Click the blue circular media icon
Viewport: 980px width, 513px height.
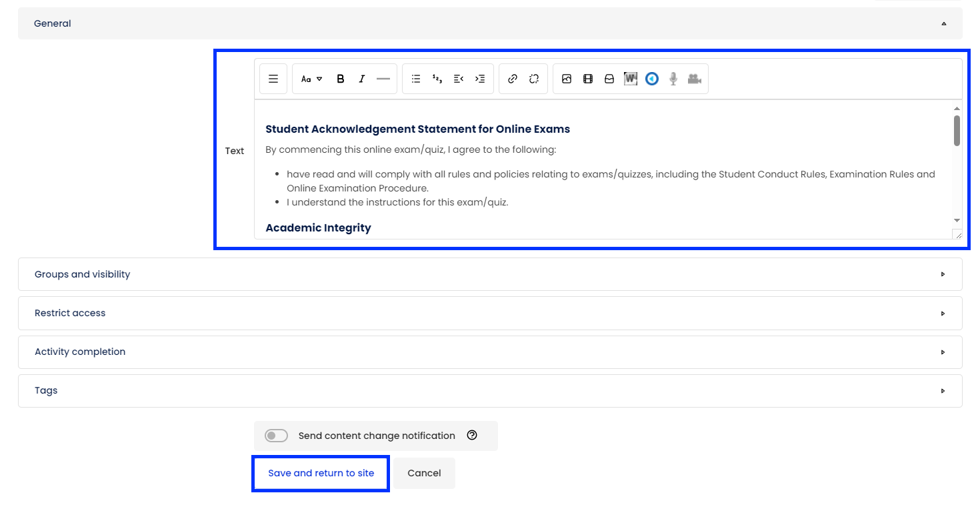tap(652, 79)
